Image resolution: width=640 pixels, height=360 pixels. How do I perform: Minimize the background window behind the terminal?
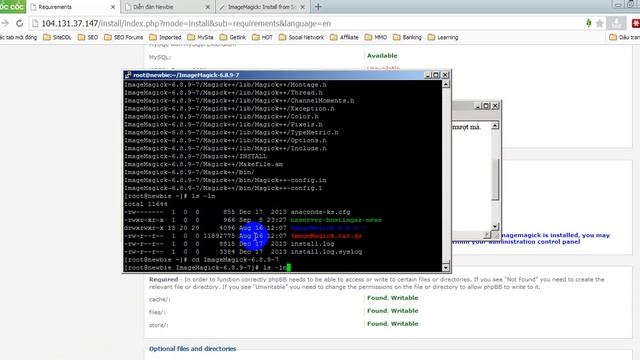click(478, 106)
